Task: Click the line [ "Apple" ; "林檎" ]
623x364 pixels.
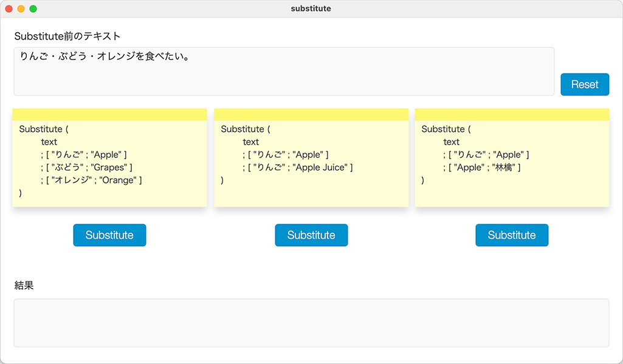Action: (x=482, y=167)
